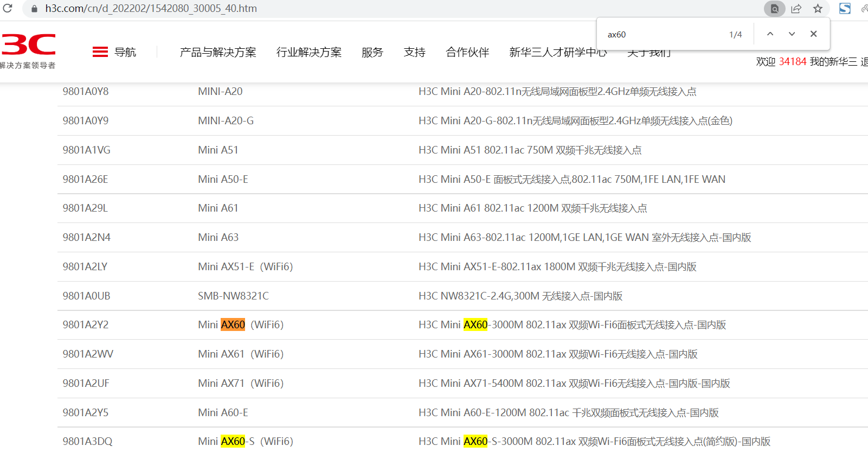The width and height of the screenshot is (868, 465).
Task: Click the A50-E 面板式 description text
Action: coord(572,180)
